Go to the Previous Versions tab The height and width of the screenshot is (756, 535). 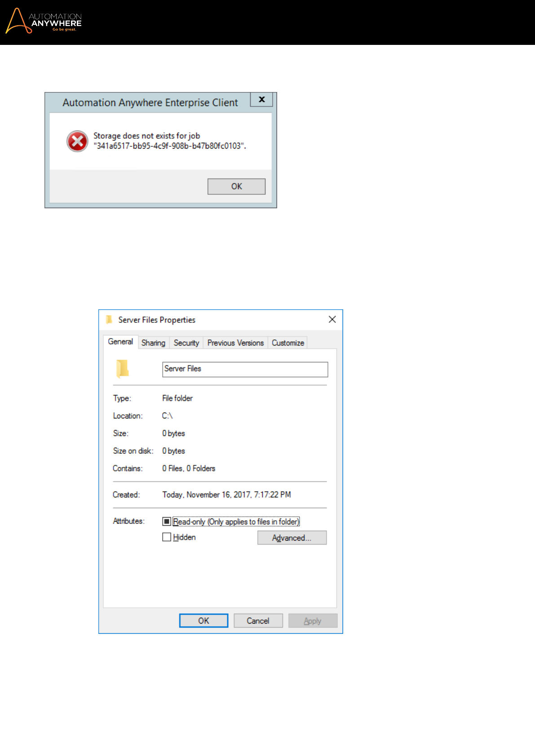pyautogui.click(x=235, y=343)
